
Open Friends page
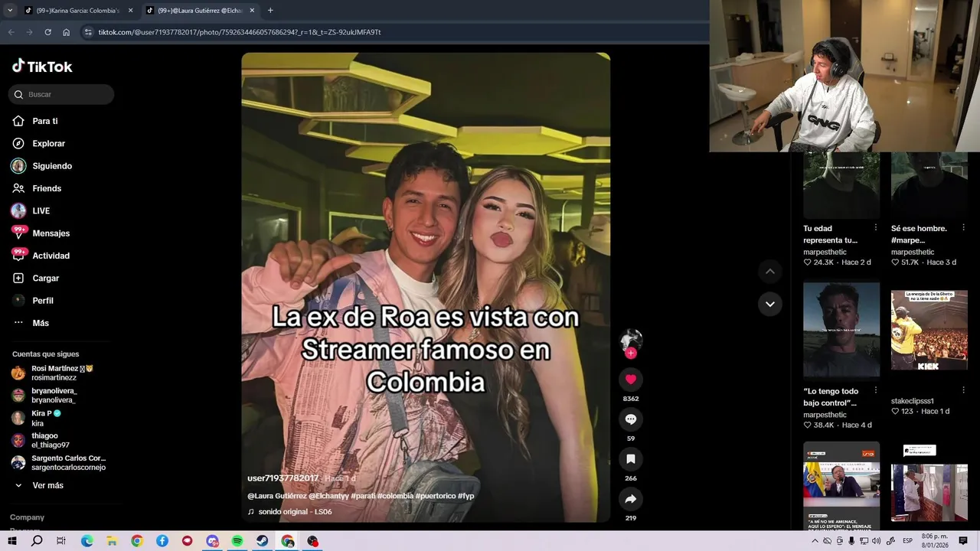click(37, 188)
